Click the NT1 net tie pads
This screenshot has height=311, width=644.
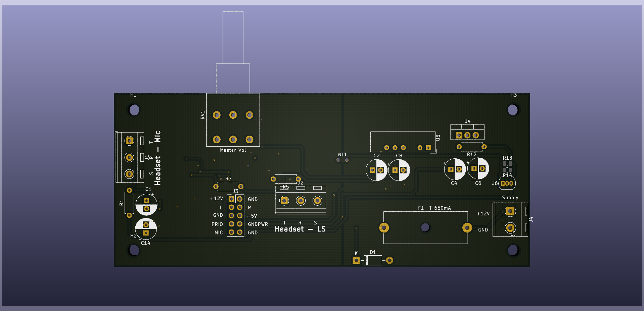pos(342,160)
